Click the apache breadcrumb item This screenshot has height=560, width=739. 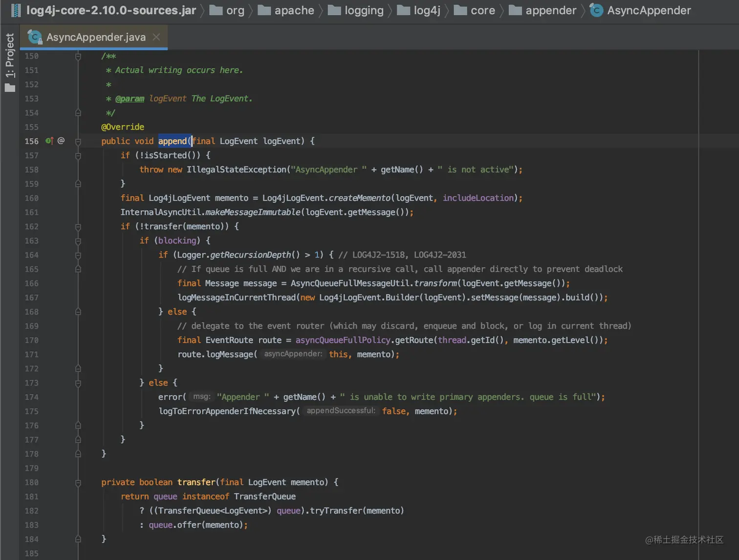(294, 10)
